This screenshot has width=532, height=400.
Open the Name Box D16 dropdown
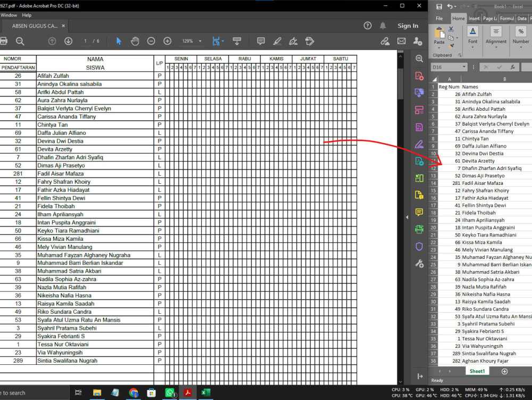click(x=464, y=67)
